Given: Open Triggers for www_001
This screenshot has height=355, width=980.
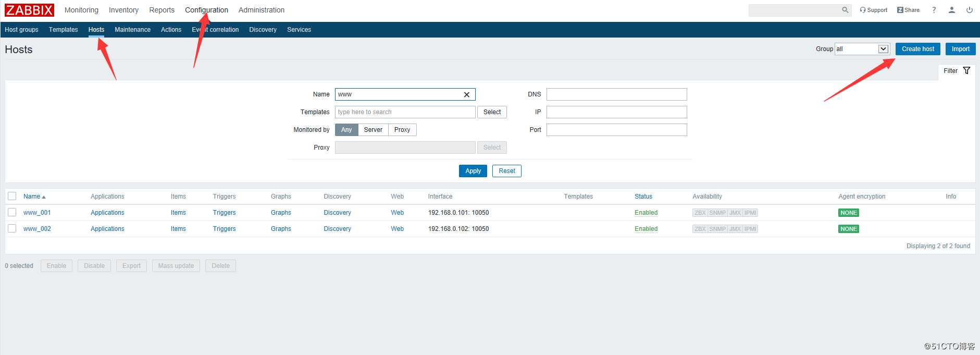Looking at the screenshot, I should tap(224, 213).
